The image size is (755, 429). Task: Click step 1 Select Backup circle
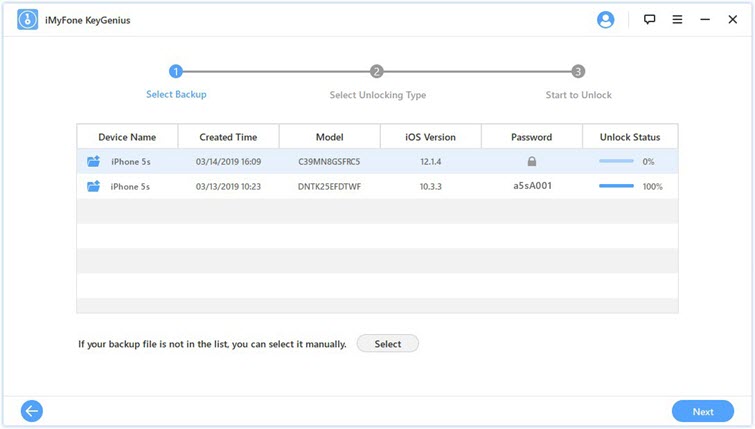coord(176,71)
